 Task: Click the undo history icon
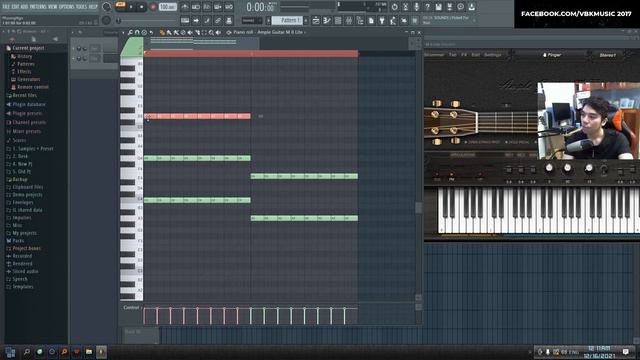coord(394,7)
